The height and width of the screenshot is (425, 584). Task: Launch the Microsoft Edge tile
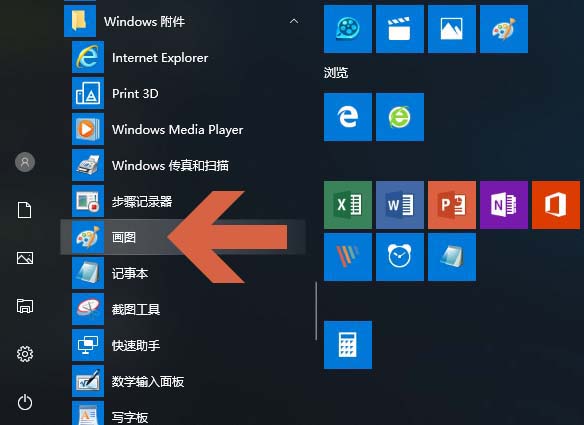click(347, 117)
